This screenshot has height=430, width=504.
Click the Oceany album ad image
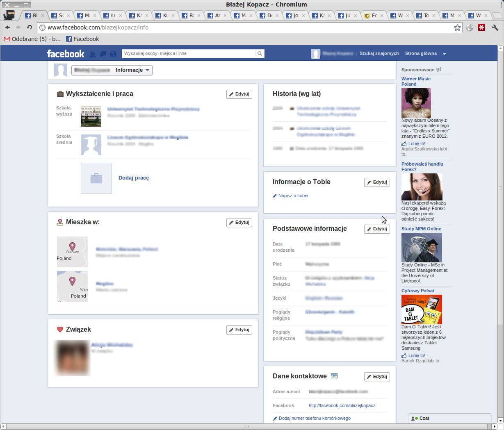[416, 103]
